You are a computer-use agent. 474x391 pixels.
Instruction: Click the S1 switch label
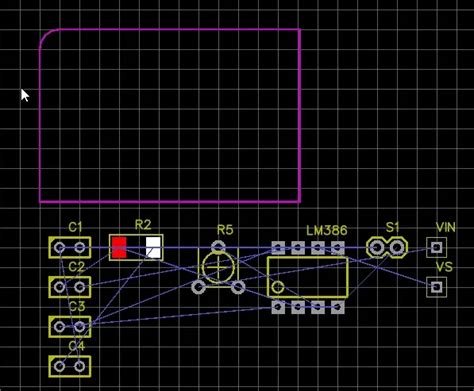(393, 227)
